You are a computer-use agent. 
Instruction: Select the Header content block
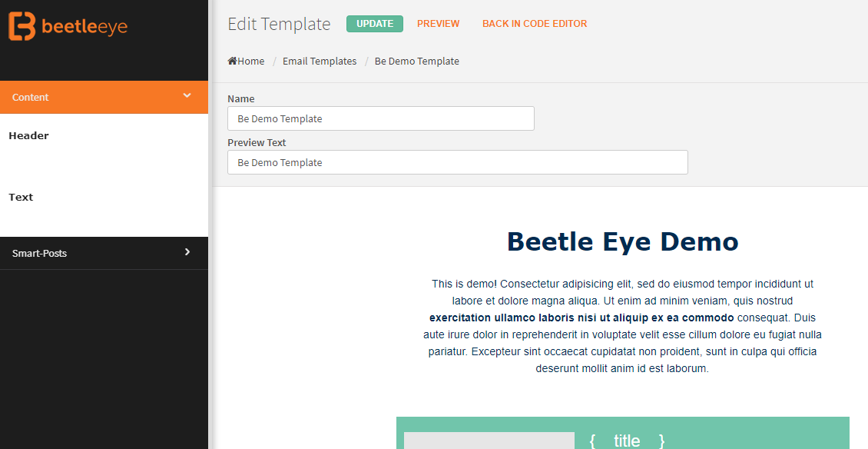tap(28, 136)
